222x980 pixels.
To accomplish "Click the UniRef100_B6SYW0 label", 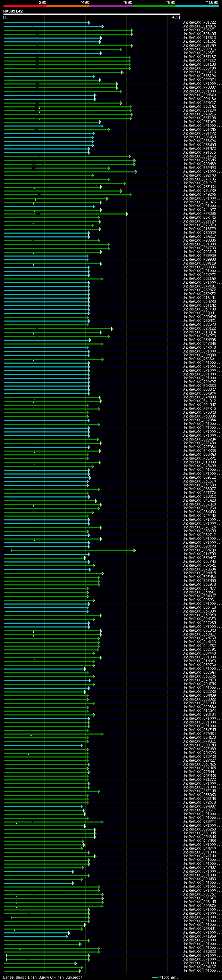I will (199, 68).
